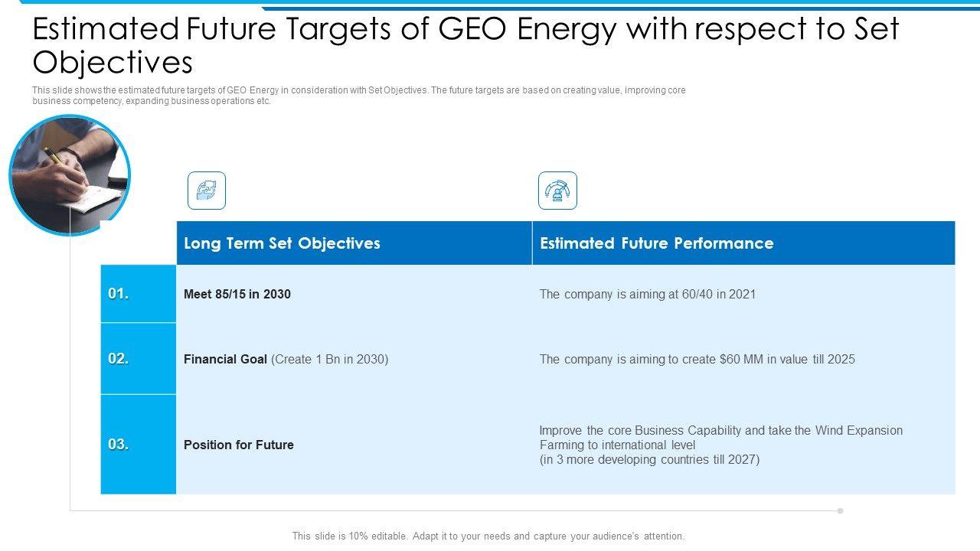The image size is (980, 551).
Task: Click the 'Meet 85/15 in 2030' text
Action: pyautogui.click(x=237, y=294)
